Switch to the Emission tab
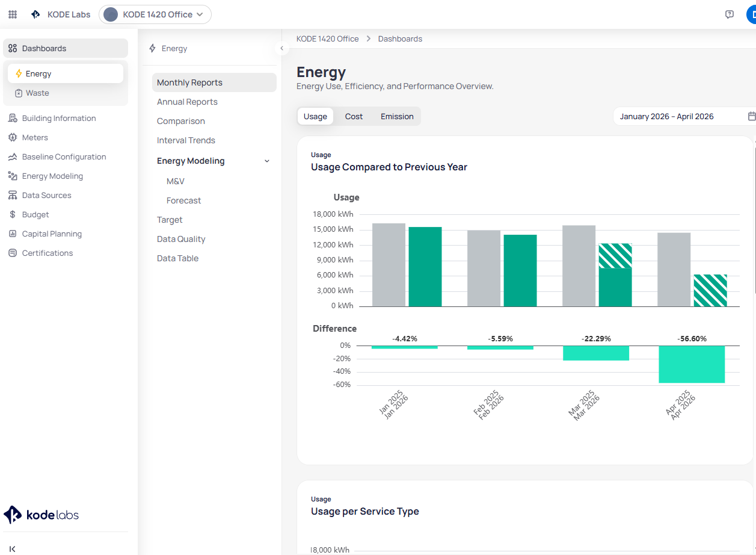756x555 pixels. coord(397,116)
